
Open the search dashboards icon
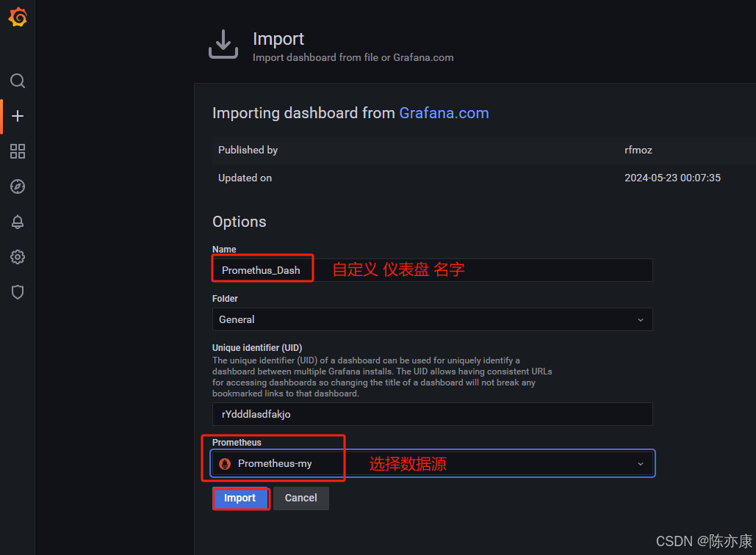click(18, 81)
